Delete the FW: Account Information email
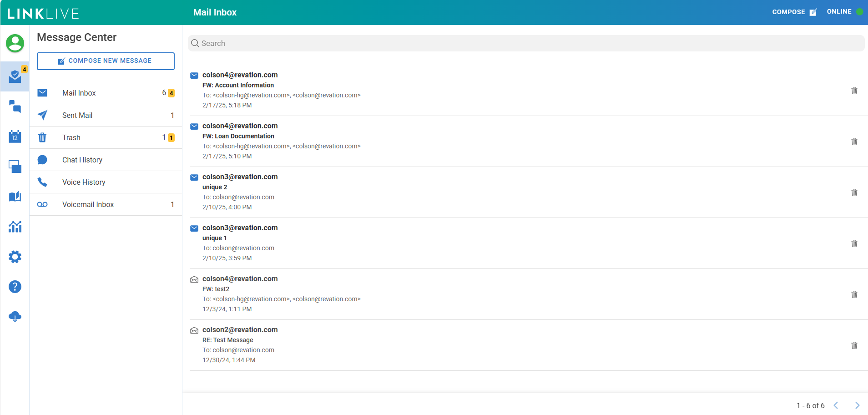The image size is (868, 415). tap(854, 91)
